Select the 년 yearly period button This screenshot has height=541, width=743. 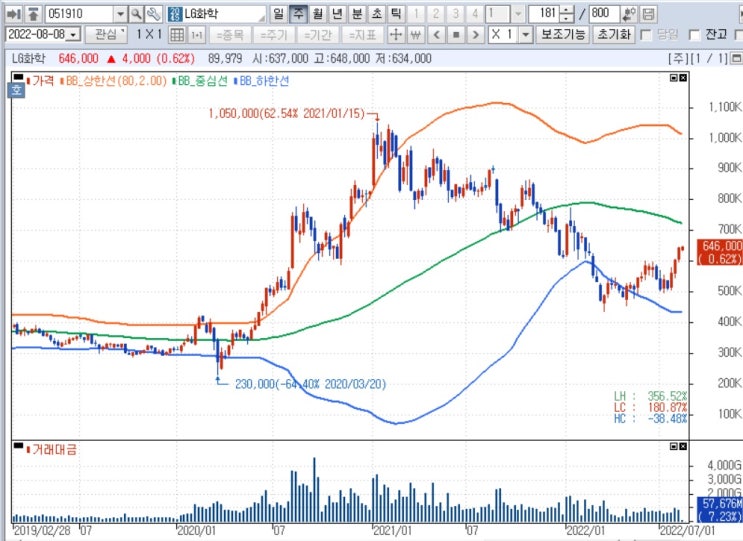337,14
